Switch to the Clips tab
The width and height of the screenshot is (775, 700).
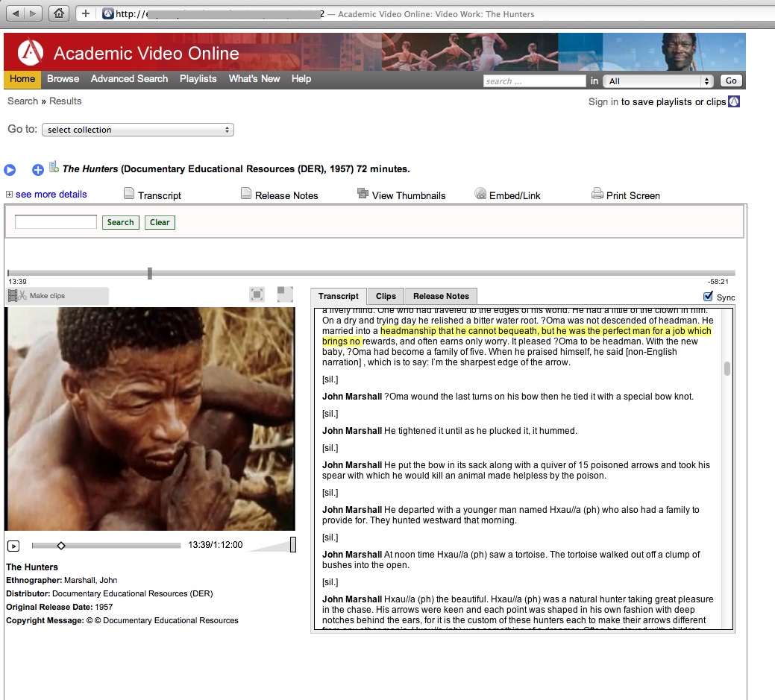tap(386, 296)
